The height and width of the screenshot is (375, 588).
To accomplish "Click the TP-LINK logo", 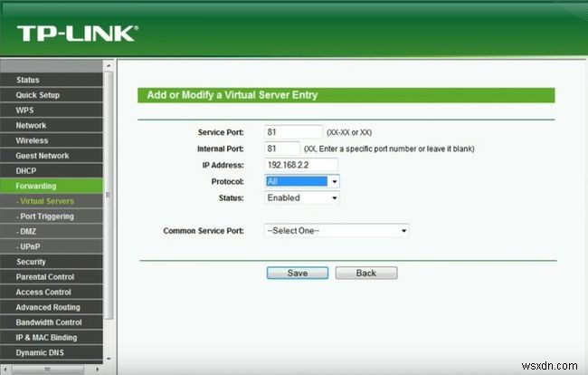I will tap(78, 34).
